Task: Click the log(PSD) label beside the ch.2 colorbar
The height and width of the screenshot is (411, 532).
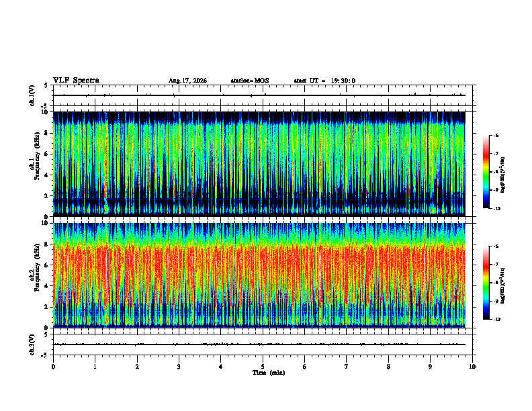Action: point(503,286)
